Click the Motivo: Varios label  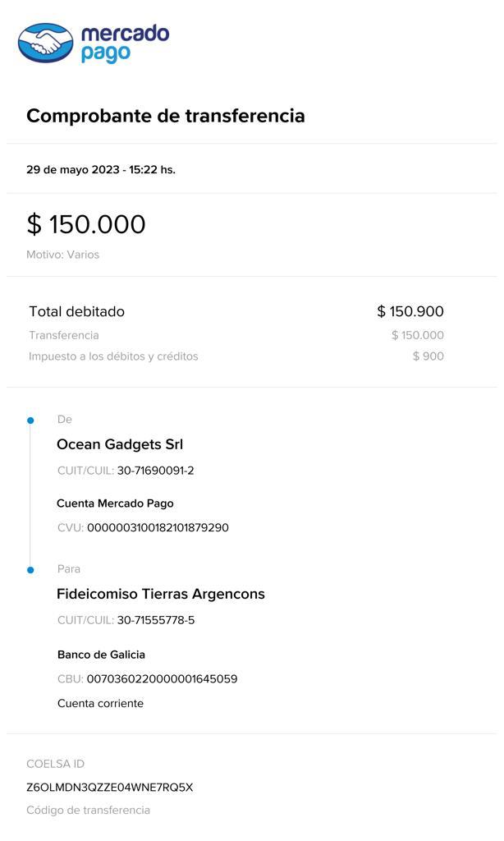[62, 255]
